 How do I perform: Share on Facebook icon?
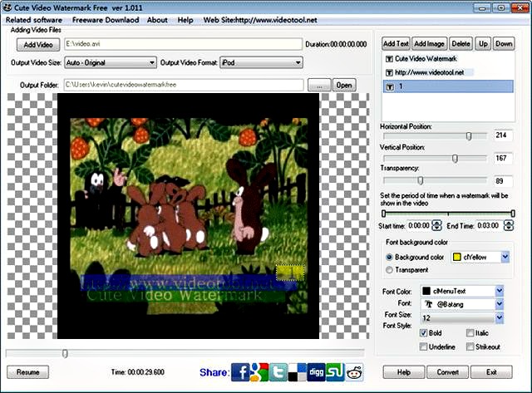pyautogui.click(x=240, y=372)
